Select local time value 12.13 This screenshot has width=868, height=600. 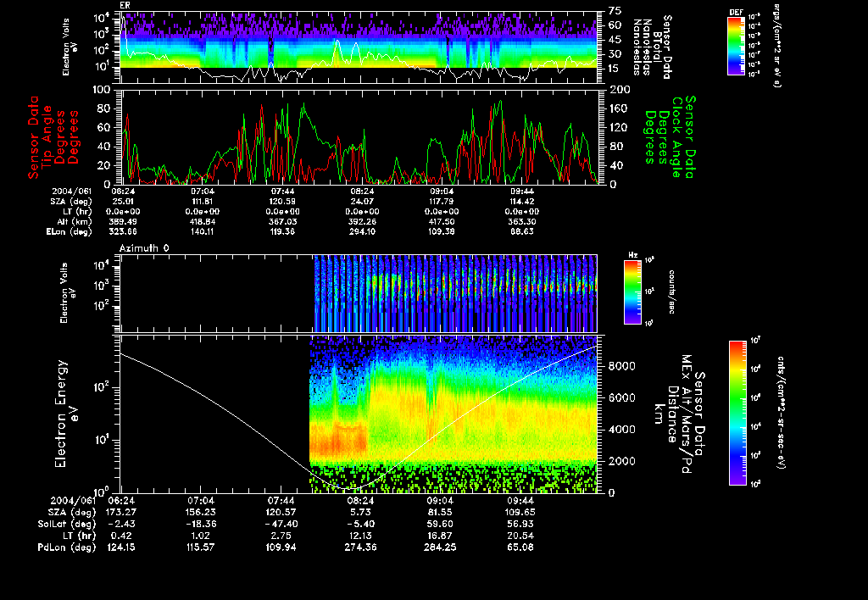pos(361,536)
